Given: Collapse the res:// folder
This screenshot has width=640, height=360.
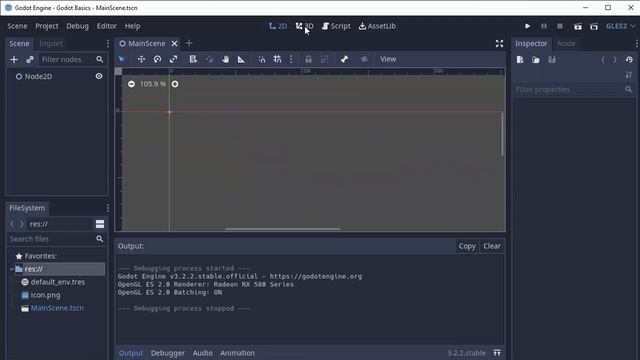Looking at the screenshot, I should [x=11, y=269].
